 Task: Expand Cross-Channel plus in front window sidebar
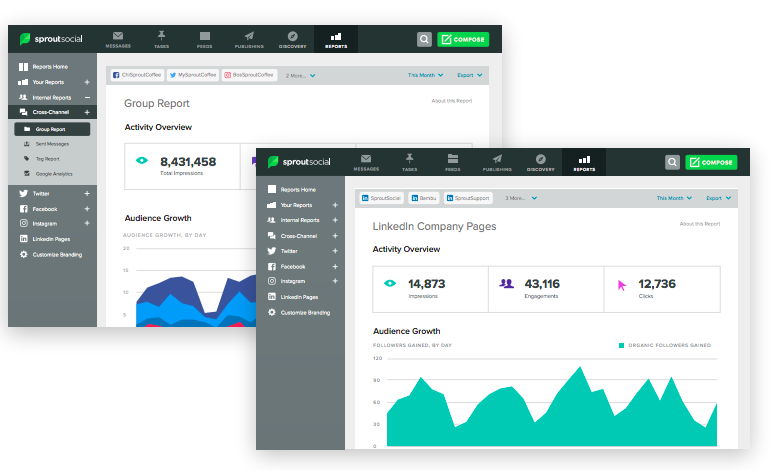point(335,236)
